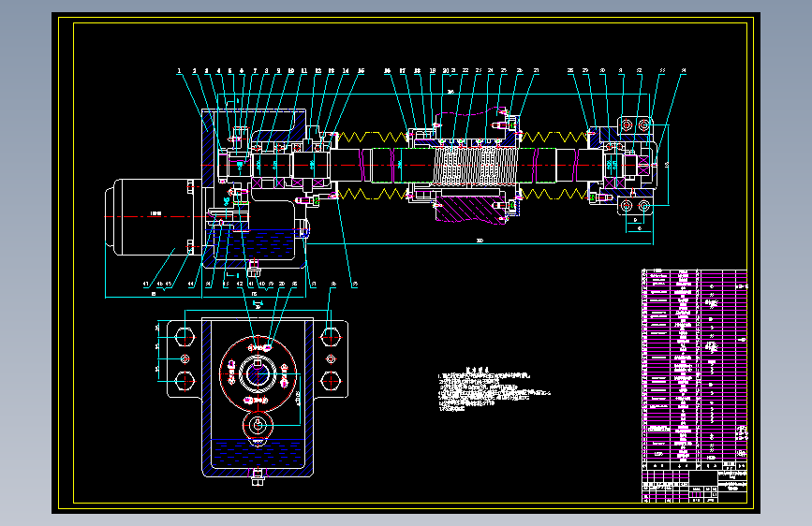Select part callout number 19
812x526 pixels.
coord(433,71)
